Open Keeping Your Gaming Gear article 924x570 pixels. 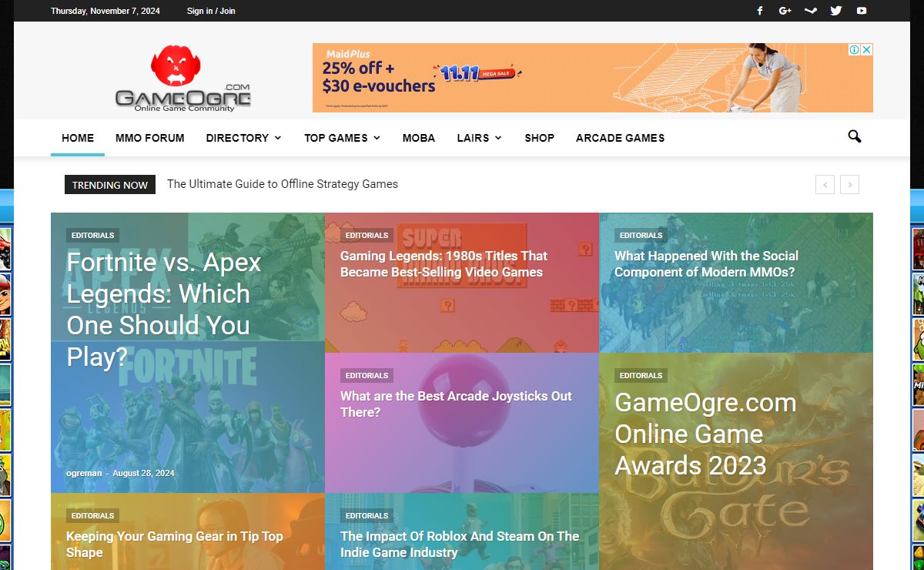pos(175,545)
